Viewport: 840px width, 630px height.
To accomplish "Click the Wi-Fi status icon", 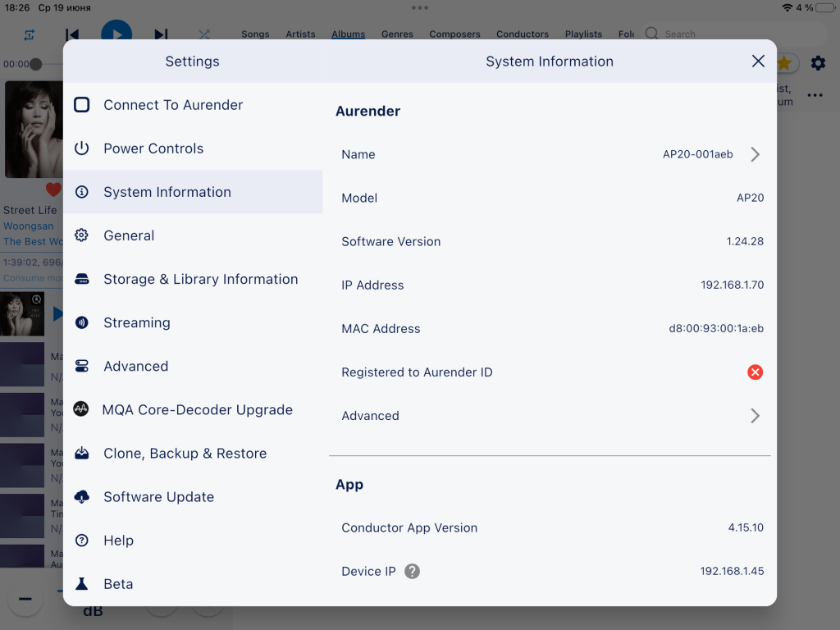I will [x=787, y=7].
